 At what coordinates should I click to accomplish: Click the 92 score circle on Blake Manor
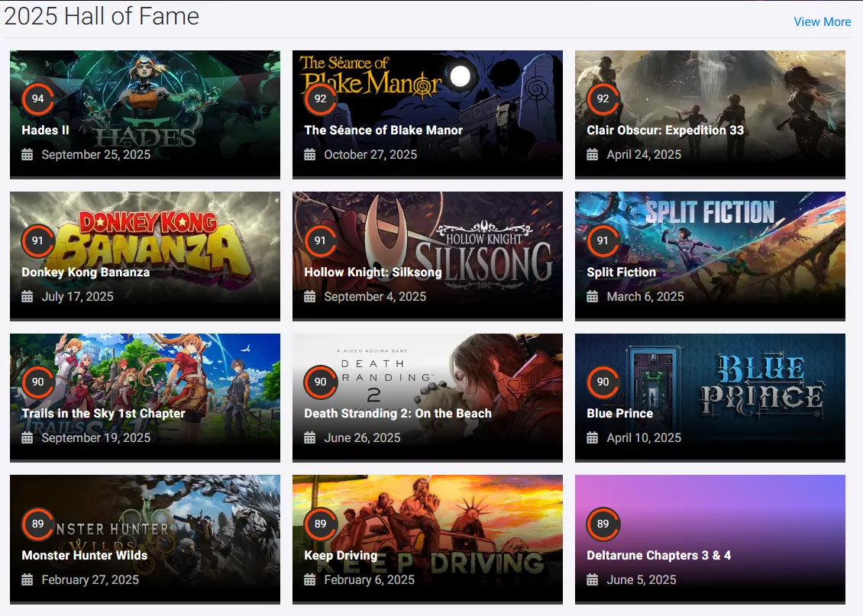click(x=320, y=99)
